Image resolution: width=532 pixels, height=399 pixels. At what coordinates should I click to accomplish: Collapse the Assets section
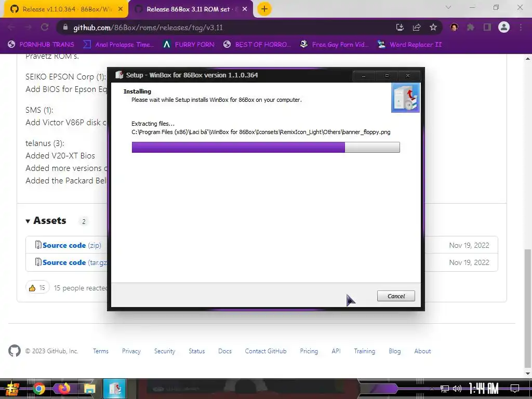coord(46,221)
